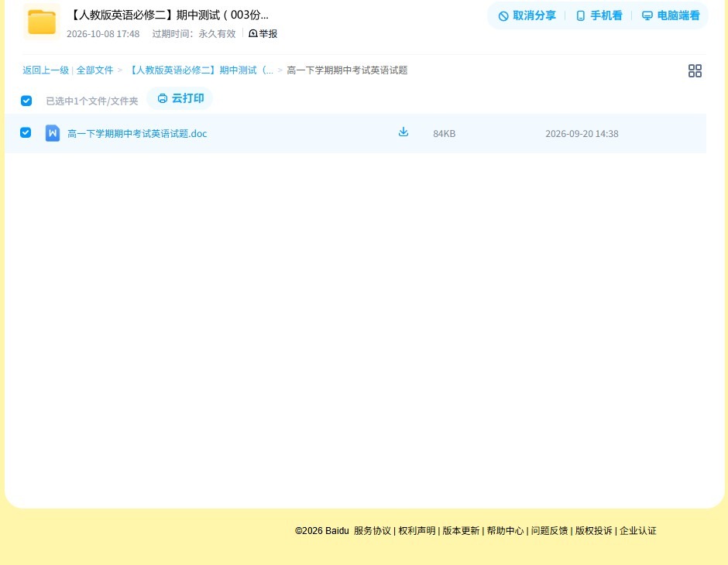Open 手机看 mobile view option
Image resolution: width=728 pixels, height=565 pixels.
coord(599,15)
